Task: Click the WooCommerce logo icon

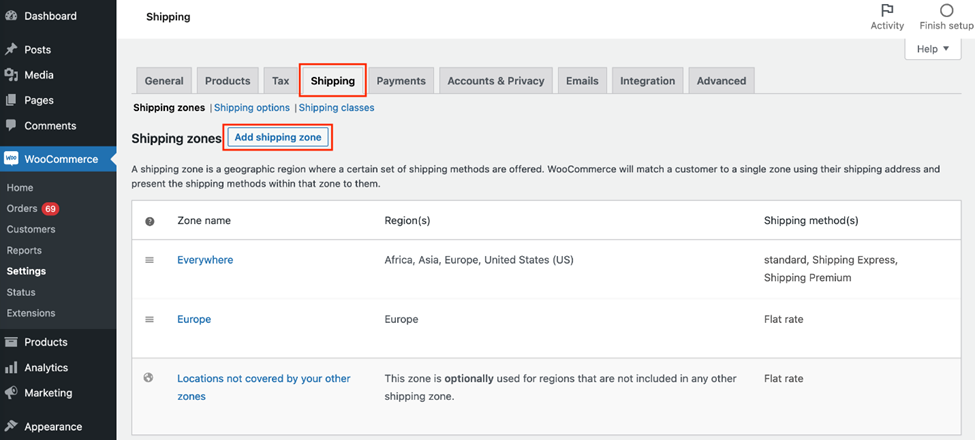Action: pos(11,159)
